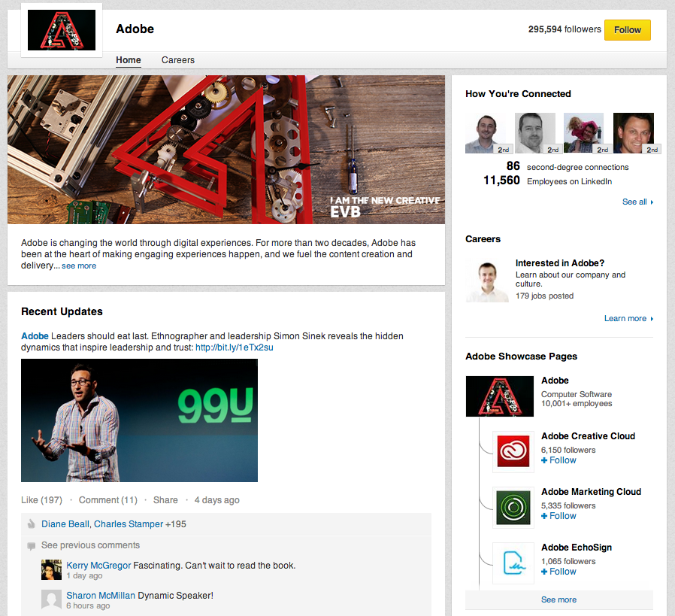The height and width of the screenshot is (616, 675).
Task: Click the speech bubble icon beside See previous comments
Action: 31,546
